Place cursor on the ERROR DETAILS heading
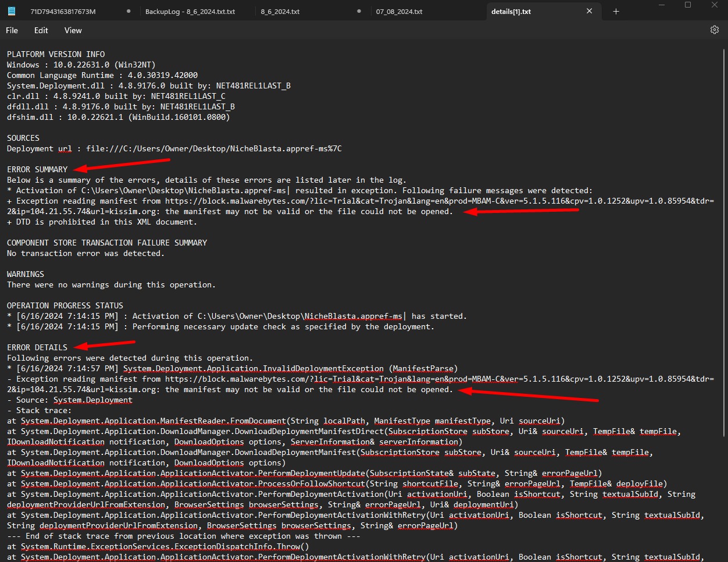Viewport: 728px width, 562px height. tap(37, 347)
